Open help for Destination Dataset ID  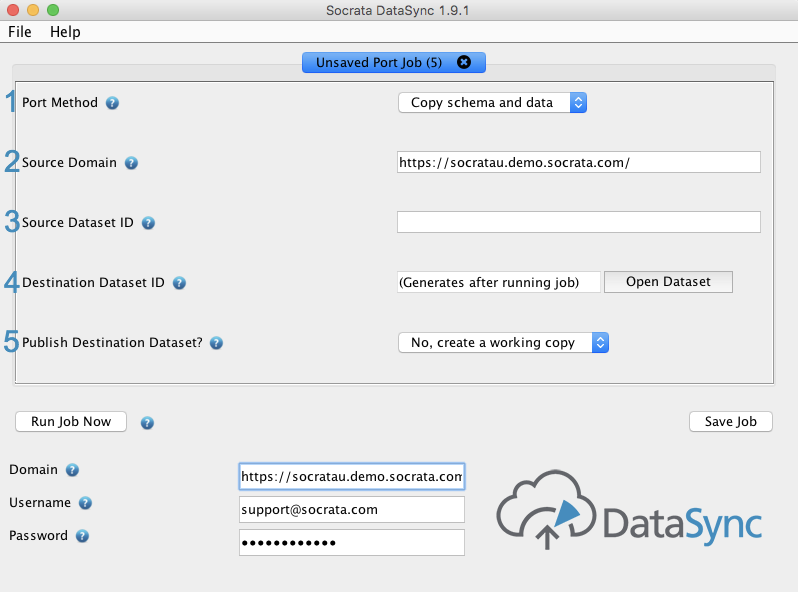179,283
